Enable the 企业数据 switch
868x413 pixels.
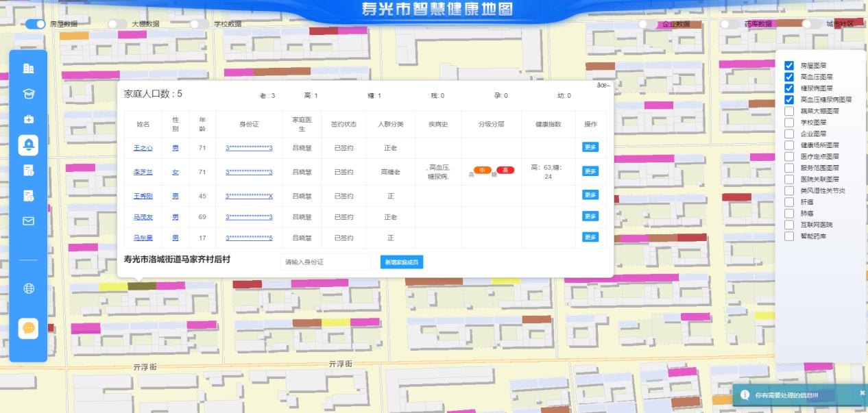pos(648,24)
